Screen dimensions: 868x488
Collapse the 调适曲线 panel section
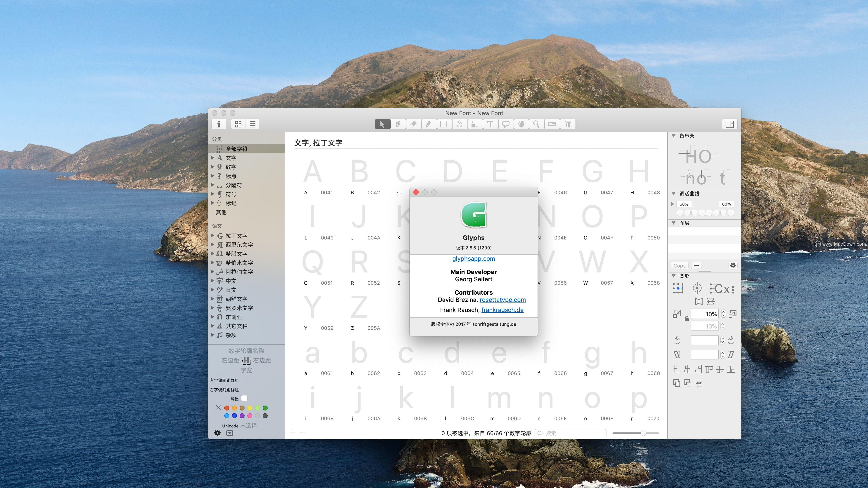pyautogui.click(x=674, y=194)
